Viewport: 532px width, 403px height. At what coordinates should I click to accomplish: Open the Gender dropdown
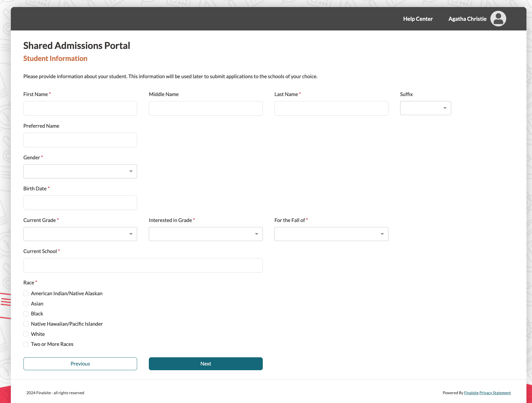tap(80, 171)
